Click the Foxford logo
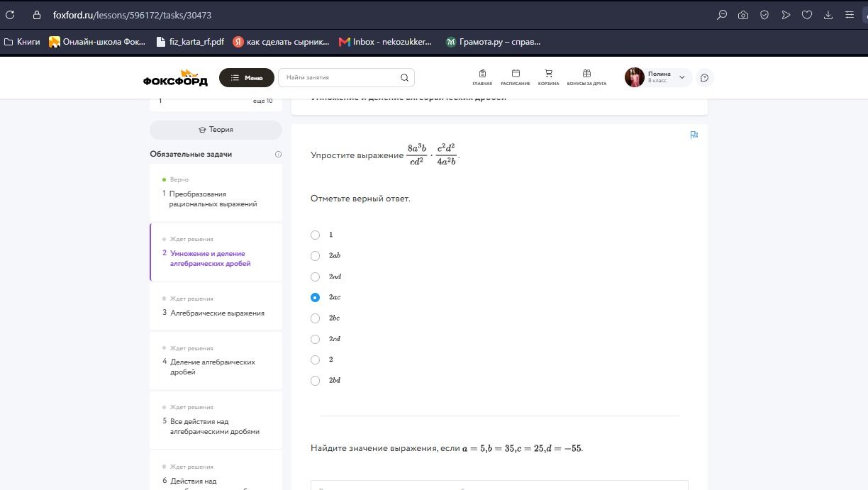 (x=175, y=78)
